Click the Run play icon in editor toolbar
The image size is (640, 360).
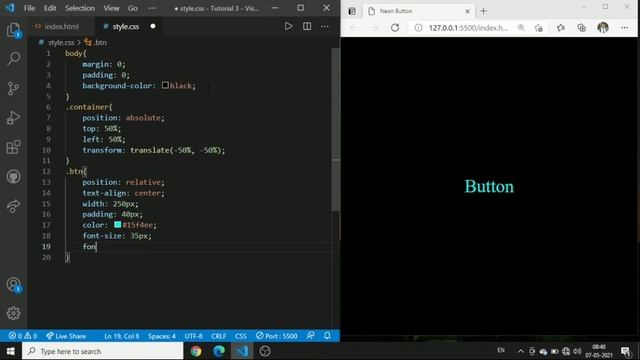pyautogui.click(x=289, y=26)
